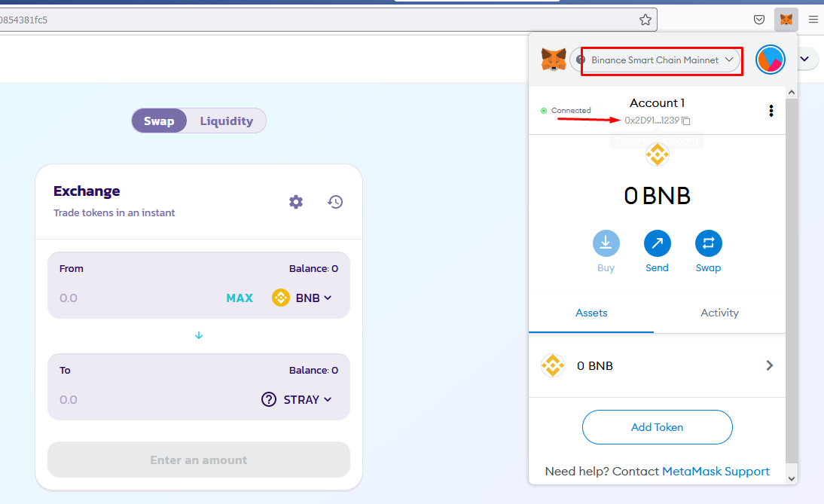Viewport: 824px width, 504px height.
Task: Click the Connected status indicator
Action: pyautogui.click(x=566, y=110)
